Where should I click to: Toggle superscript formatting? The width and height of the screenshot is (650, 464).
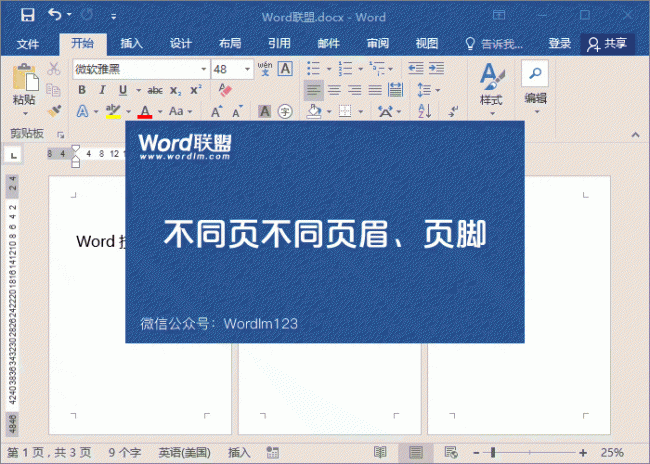tap(196, 90)
